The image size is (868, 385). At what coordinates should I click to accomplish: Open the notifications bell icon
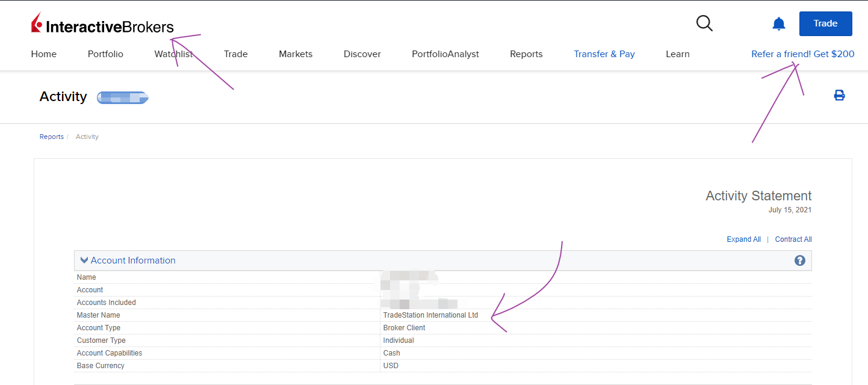778,24
